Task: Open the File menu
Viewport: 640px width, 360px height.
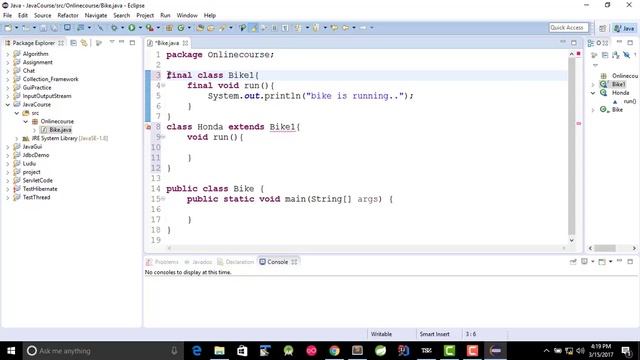Action: (7, 15)
